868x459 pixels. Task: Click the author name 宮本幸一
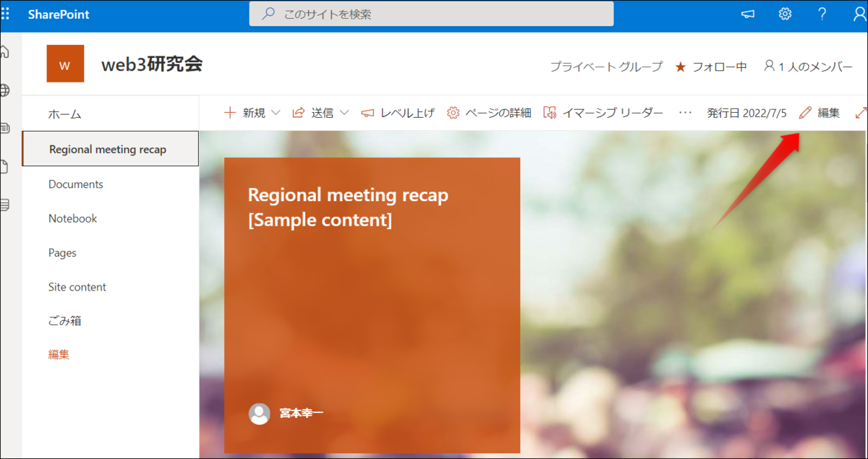coord(302,413)
